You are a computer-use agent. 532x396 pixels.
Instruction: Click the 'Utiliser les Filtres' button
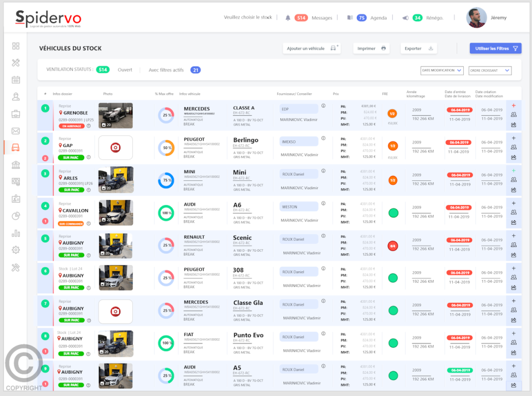point(495,49)
